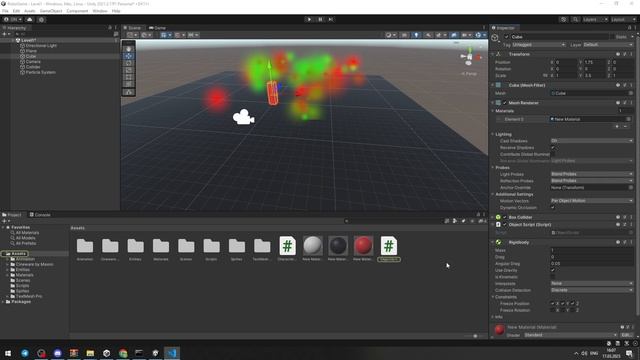Select Particle System in Hierarchy

[x=40, y=72]
